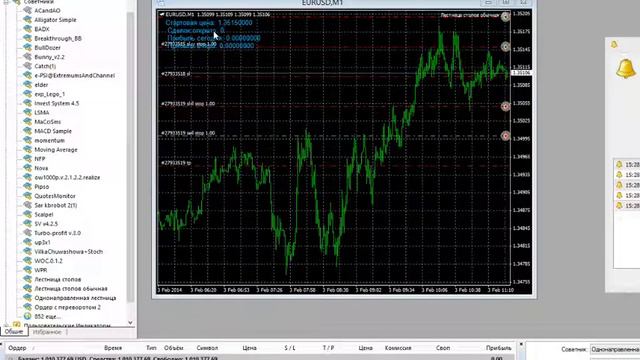Screen dimensions: 640x360
Task: Select WOC.0.1.2 in the advisors tree
Action: (x=48, y=261)
